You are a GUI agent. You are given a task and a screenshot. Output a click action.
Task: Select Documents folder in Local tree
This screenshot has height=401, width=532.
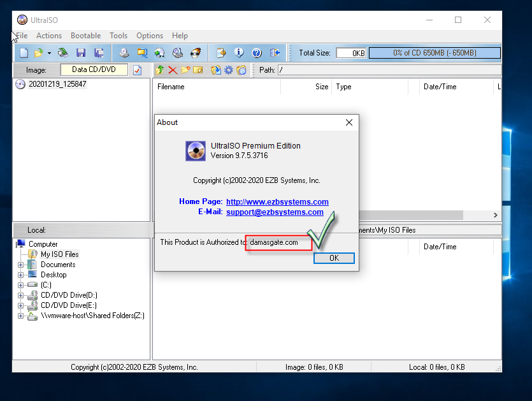[x=58, y=265]
